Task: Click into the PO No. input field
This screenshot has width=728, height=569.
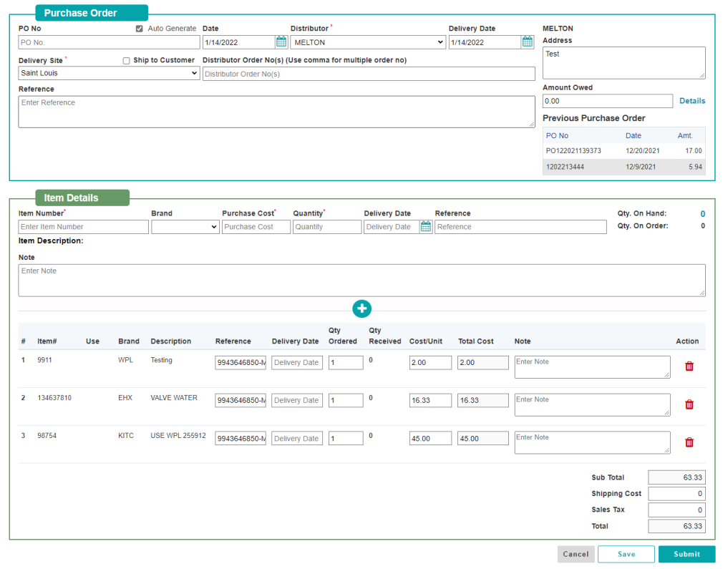Action: [109, 42]
